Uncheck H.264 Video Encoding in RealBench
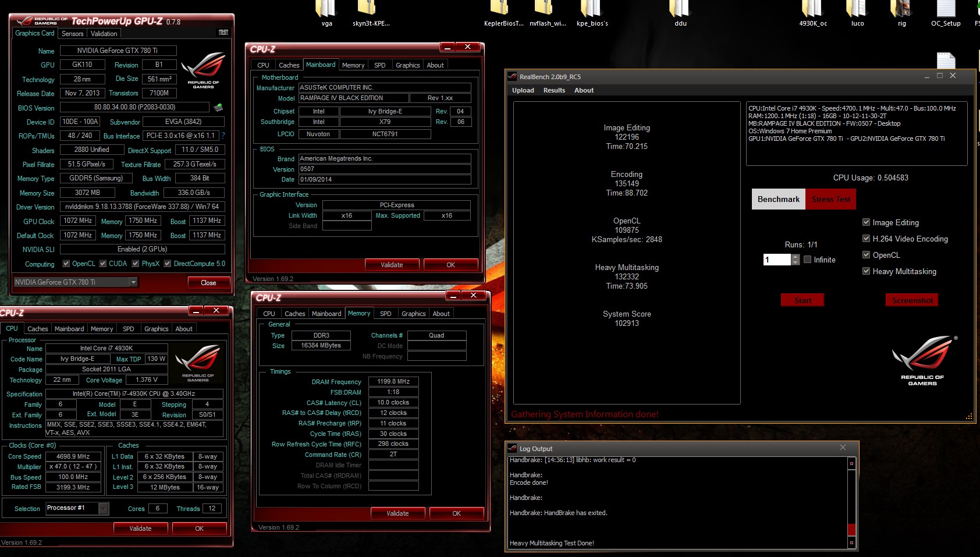980x557 pixels. click(866, 239)
